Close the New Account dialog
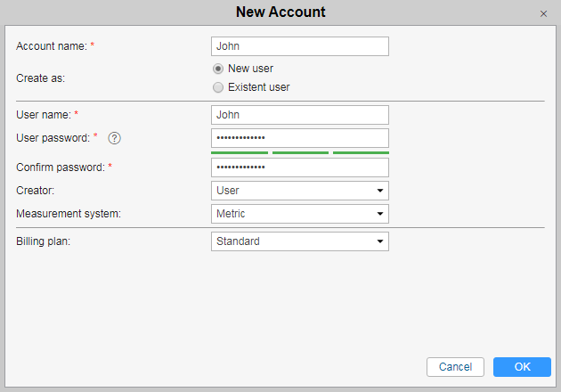Screen dimensions: 561x392 543,14
